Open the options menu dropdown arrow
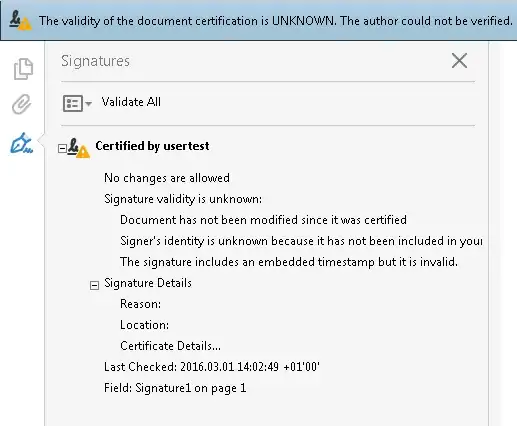Viewport: 517px width, 426px height. (x=88, y=103)
